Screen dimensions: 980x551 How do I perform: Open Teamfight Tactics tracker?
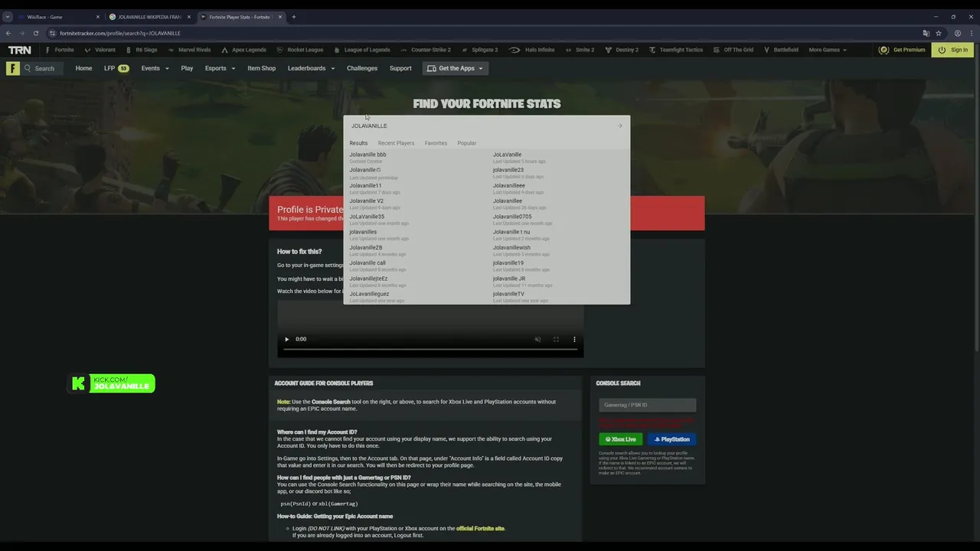[x=675, y=50]
